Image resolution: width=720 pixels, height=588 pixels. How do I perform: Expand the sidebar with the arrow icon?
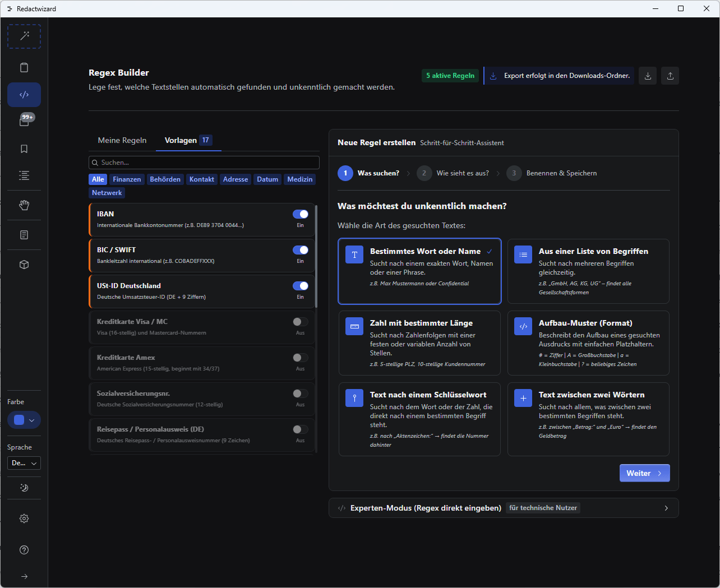[24, 576]
